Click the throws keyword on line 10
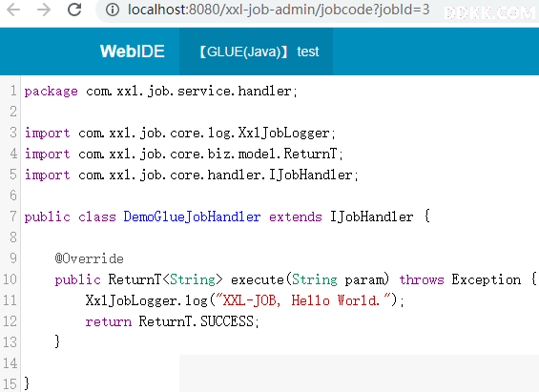Image resolution: width=539 pixels, height=392 pixels. (422, 279)
